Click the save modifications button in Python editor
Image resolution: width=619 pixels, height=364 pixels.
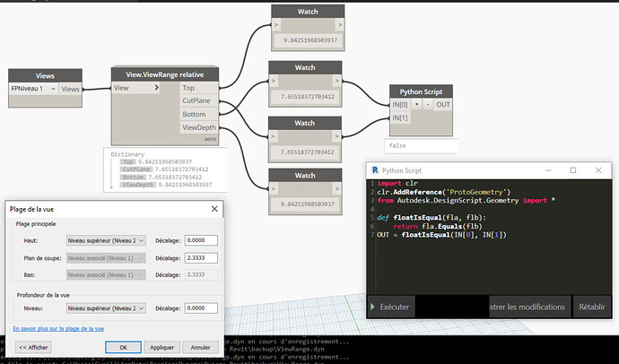530,307
